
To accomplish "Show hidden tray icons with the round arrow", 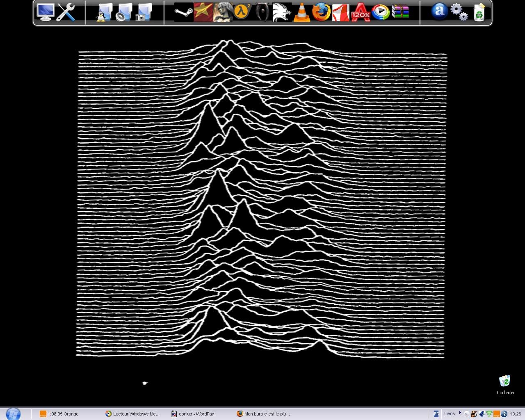I will 467,414.
